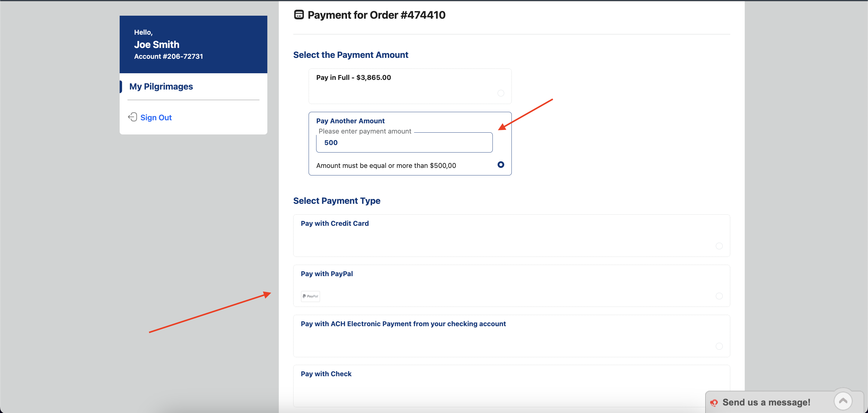Choose Pay with Credit Card radio button

point(719,246)
